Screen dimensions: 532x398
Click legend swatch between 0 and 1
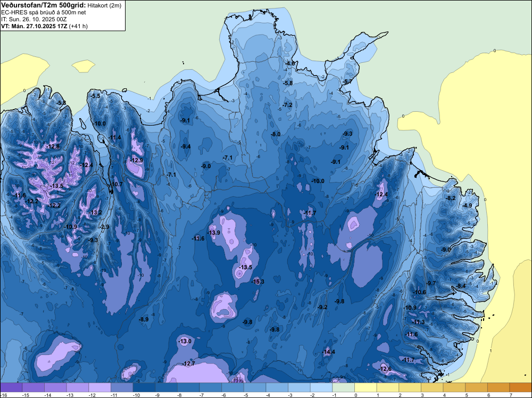pyautogui.click(x=366, y=387)
